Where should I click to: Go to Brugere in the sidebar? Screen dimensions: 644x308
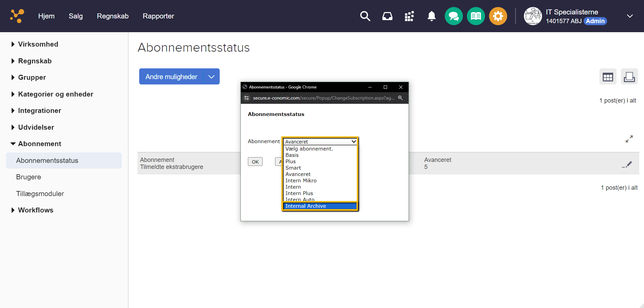tap(29, 177)
